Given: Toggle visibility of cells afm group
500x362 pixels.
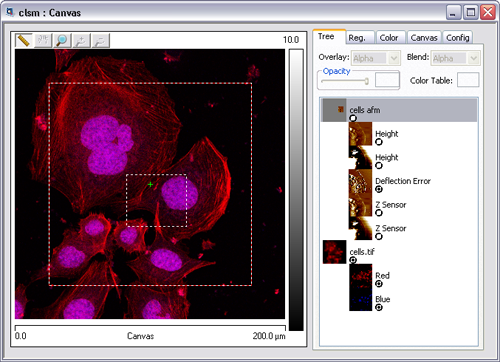Looking at the screenshot, I should coord(353,118).
